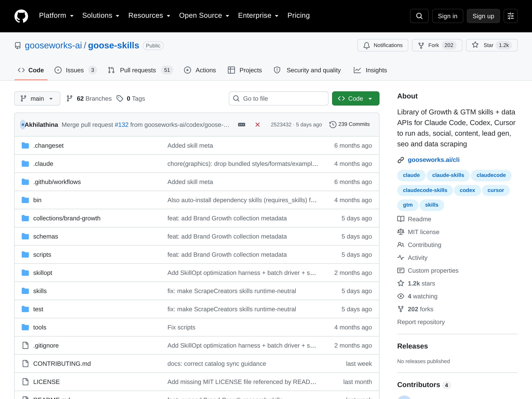
Task: Switch to the Projects tab
Action: pos(244,70)
